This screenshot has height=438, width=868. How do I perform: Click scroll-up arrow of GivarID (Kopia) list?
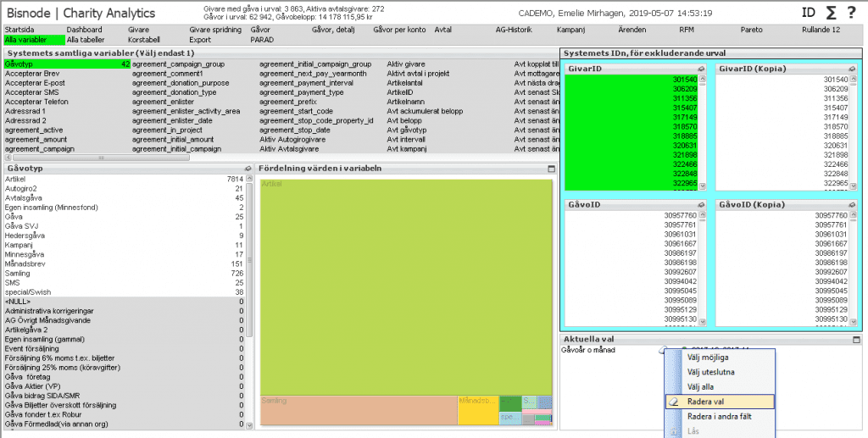click(x=853, y=79)
